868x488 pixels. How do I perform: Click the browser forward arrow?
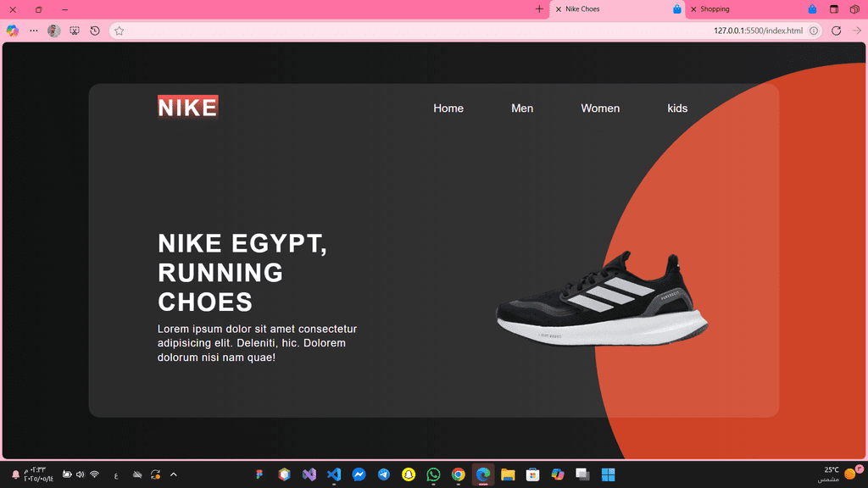click(x=856, y=31)
